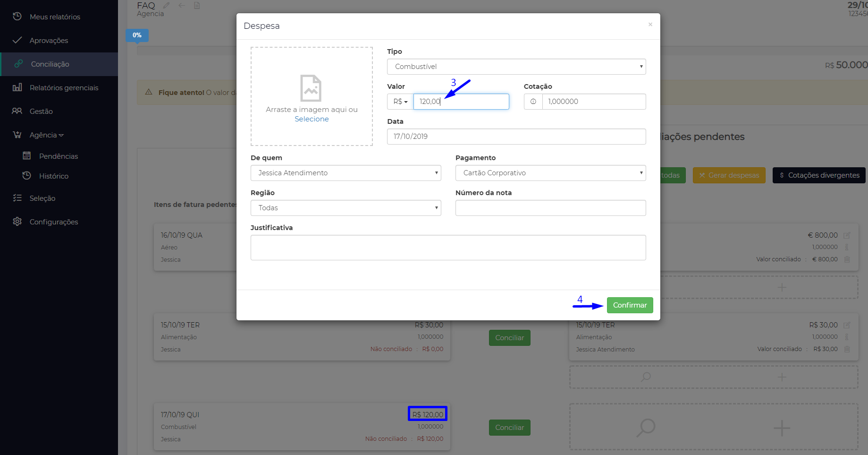Go to Conciliação in the sidebar
Screen dimensions: 868x455
[50, 64]
